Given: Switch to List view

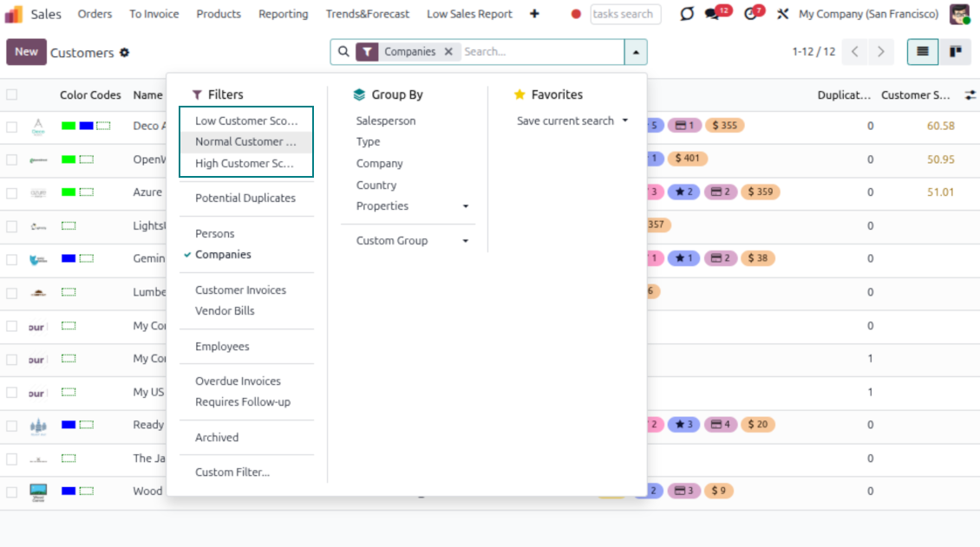Looking at the screenshot, I should coord(923,52).
